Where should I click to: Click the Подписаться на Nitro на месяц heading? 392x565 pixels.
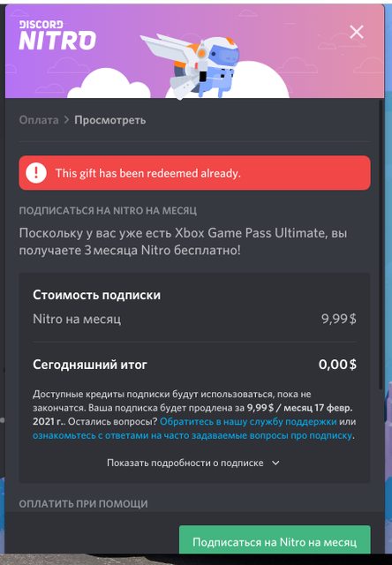pos(108,210)
